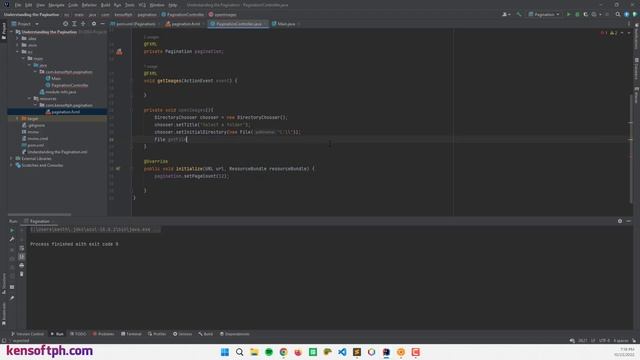Switch to pagination.fxml editor tab

point(184,24)
